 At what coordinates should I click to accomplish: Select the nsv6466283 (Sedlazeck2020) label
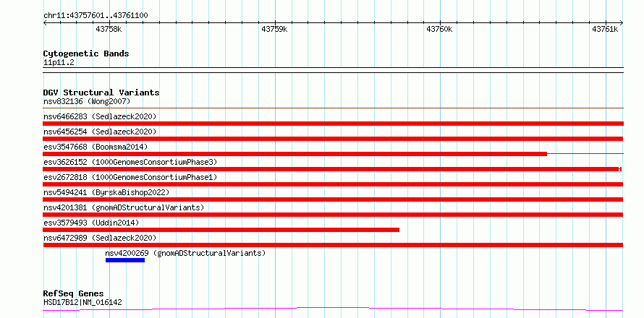[x=100, y=116]
